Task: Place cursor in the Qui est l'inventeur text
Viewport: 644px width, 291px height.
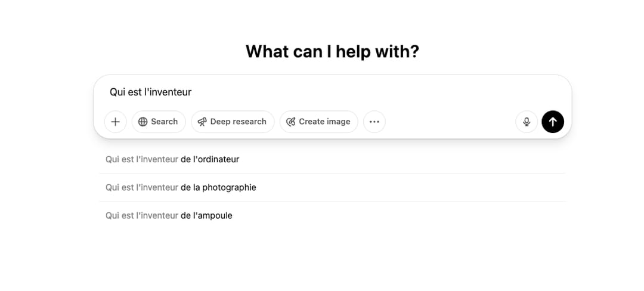Action: coord(150,92)
